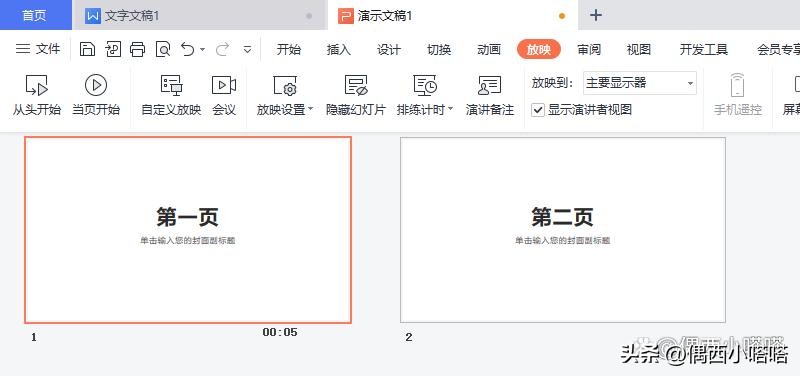
Task: Switch to 开始 ribbon tab
Action: tap(289, 49)
